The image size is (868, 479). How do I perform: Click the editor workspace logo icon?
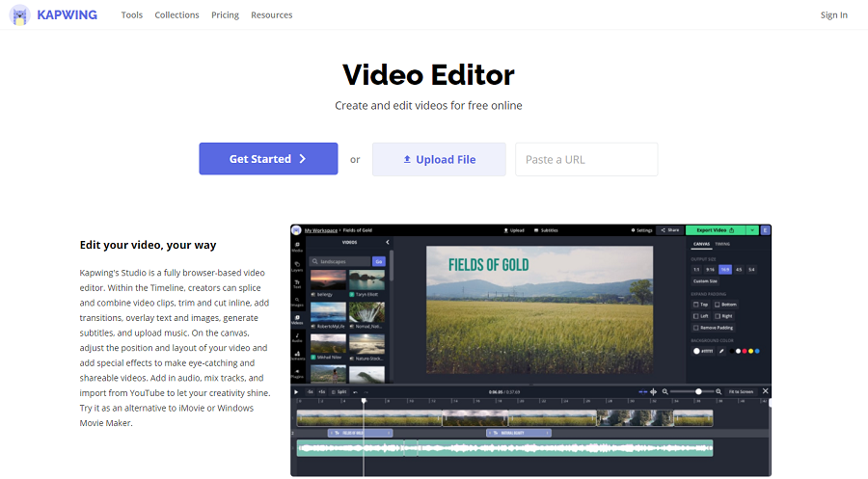tap(296, 230)
